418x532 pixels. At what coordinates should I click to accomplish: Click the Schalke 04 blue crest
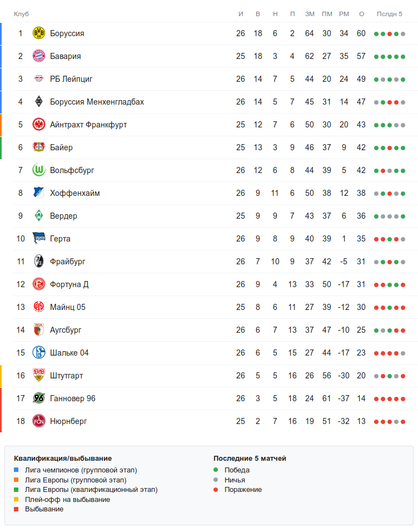[38, 353]
